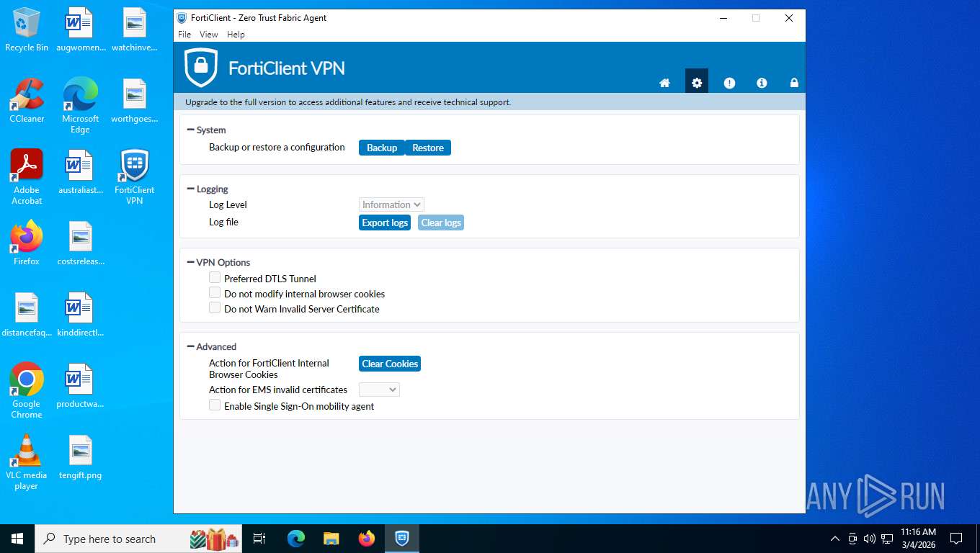The image size is (980, 553).
Task: Click the Backup configuration button
Action: pos(382,148)
